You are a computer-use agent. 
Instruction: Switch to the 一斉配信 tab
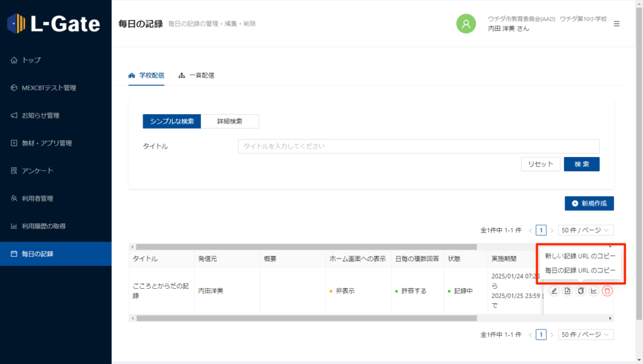pos(197,75)
